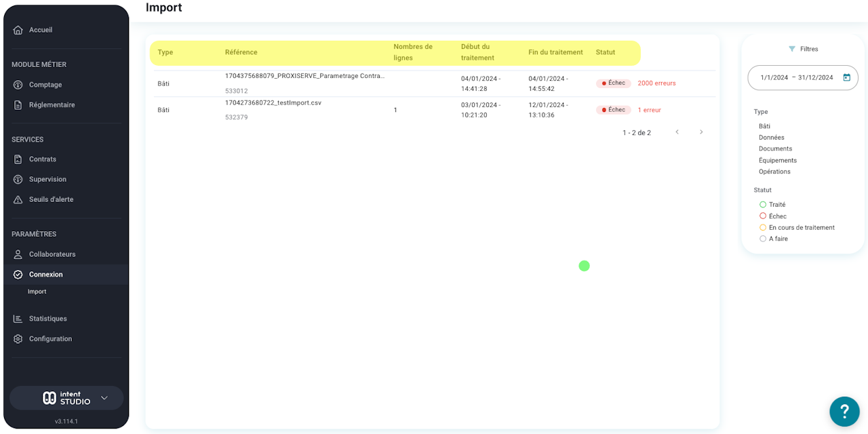
Task: Select the Échec status filter
Action: (773, 216)
